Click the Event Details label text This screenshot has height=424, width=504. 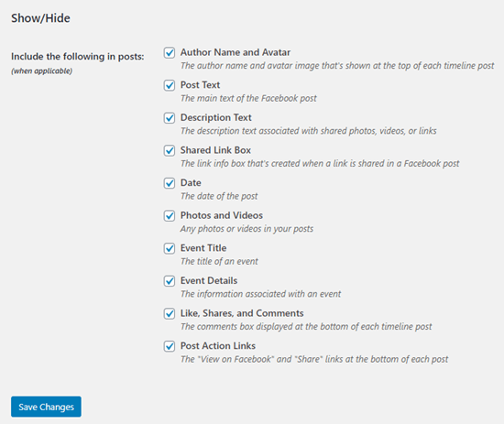(x=209, y=281)
